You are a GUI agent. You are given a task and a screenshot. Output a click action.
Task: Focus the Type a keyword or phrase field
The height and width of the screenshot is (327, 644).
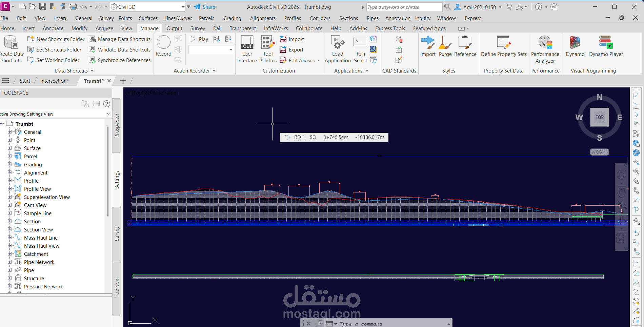tap(404, 7)
